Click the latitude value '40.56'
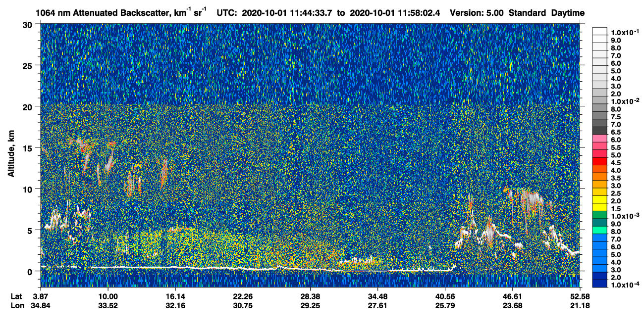644x330 pixels. tap(445, 296)
